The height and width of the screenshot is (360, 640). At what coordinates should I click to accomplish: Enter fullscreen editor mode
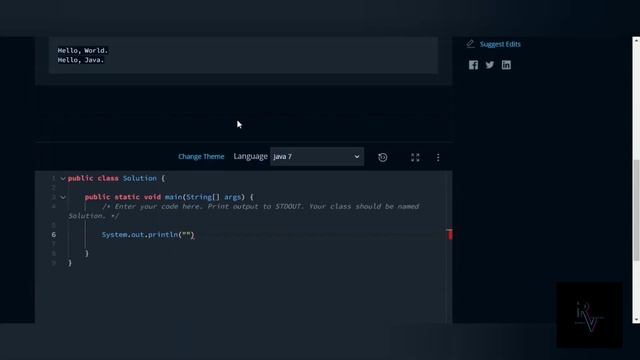pyautogui.click(x=415, y=157)
